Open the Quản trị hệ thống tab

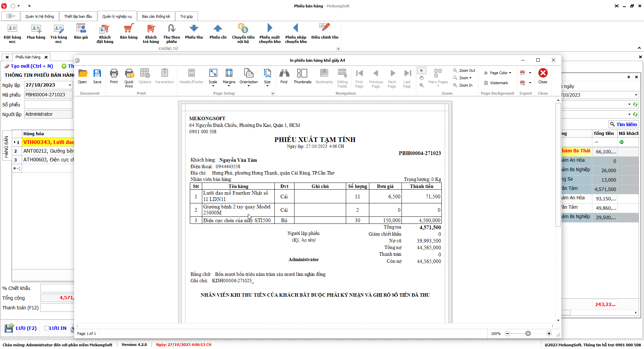39,16
